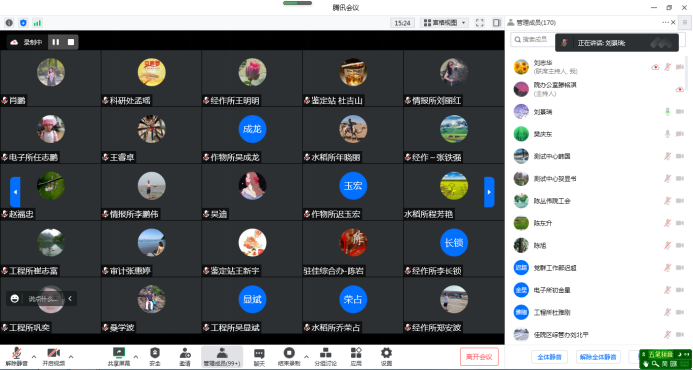This screenshot has width=693, height=370.
Task: Unmute the mic for member 测试中心韩国
Action: pos(667,156)
